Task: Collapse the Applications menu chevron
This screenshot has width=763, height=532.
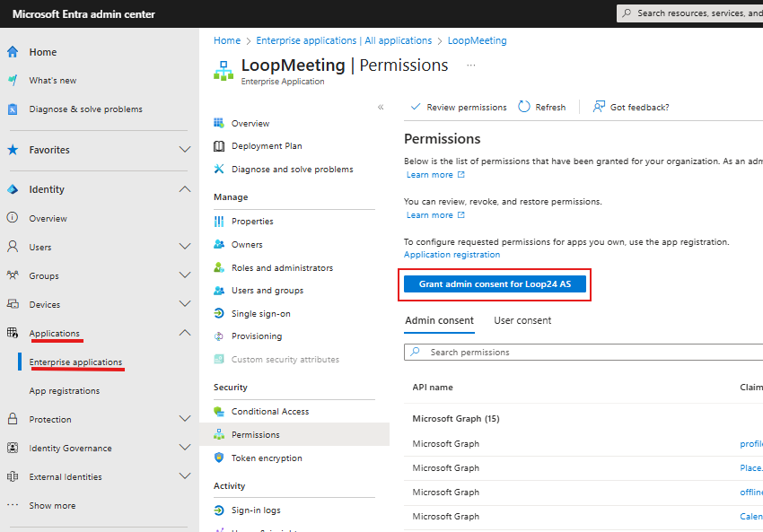Action: pyautogui.click(x=185, y=333)
